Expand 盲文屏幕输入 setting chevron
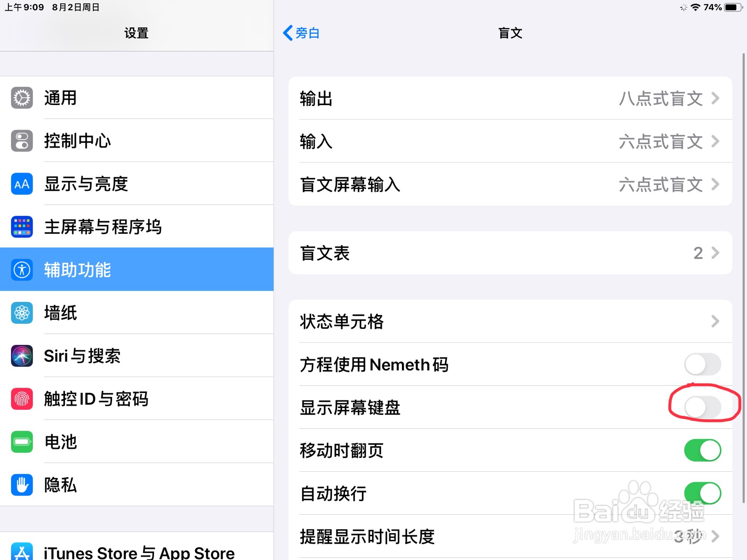 [715, 184]
